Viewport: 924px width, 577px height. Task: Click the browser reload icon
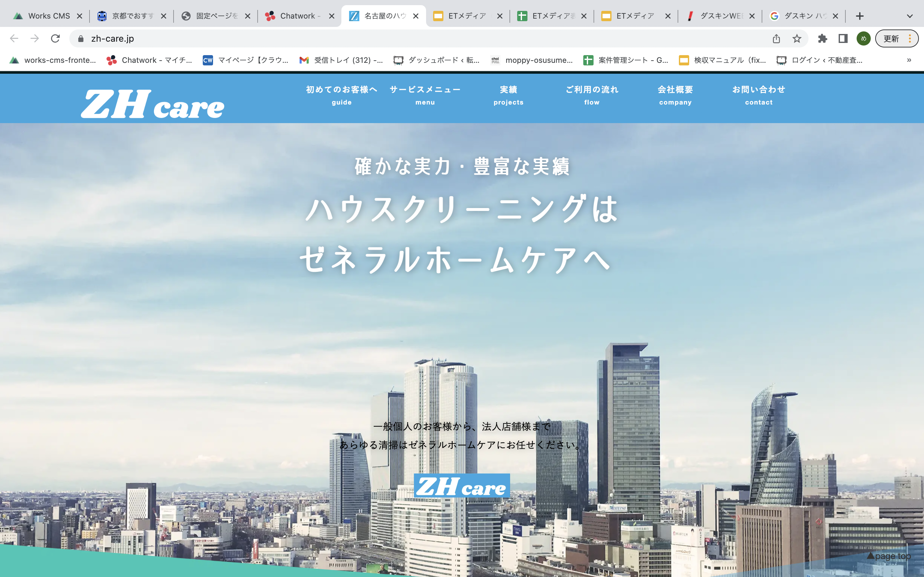click(56, 38)
